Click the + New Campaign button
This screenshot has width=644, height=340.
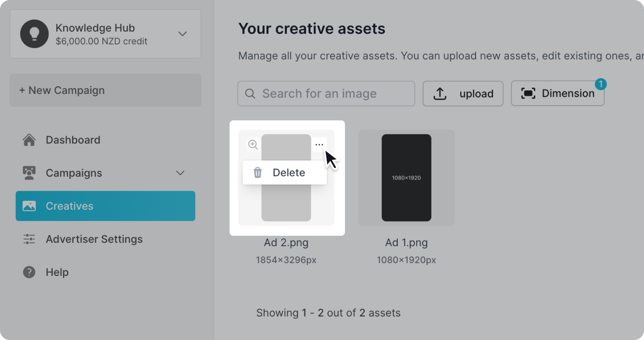(105, 90)
